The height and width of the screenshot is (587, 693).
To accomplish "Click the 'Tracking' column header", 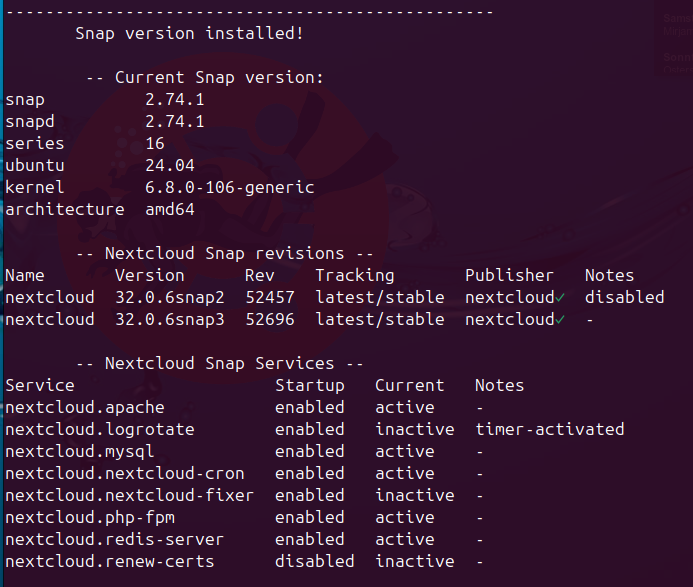I will pos(355,275).
